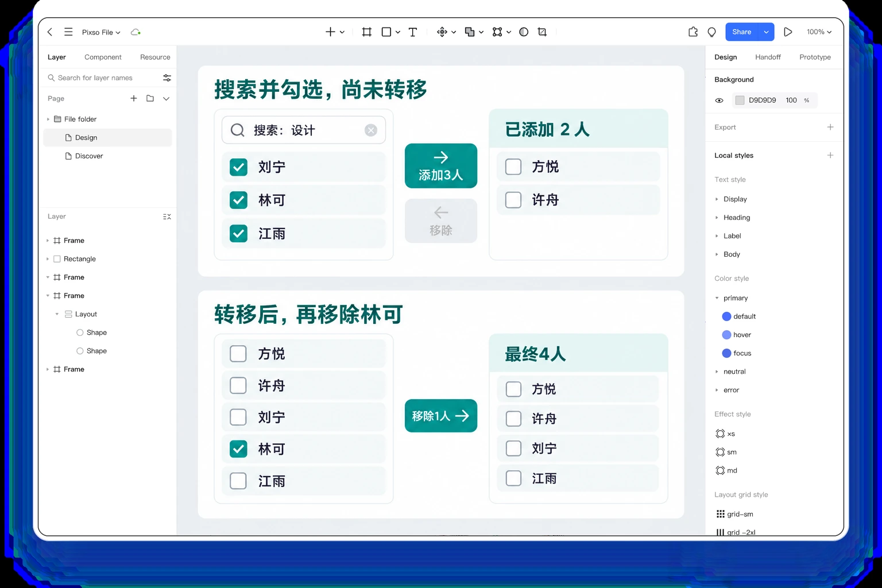Screen dimensions: 882x588
Task: Click the 移除1人 button
Action: 441,416
